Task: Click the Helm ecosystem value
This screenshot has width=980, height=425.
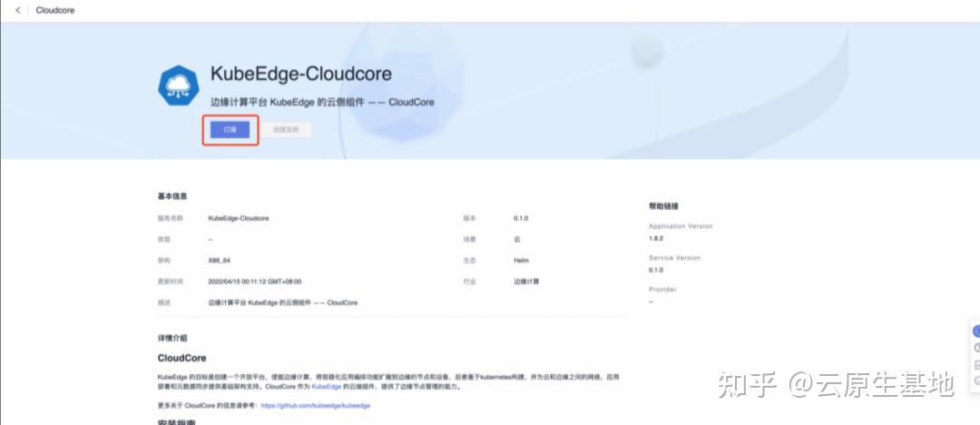Action: coord(521,261)
